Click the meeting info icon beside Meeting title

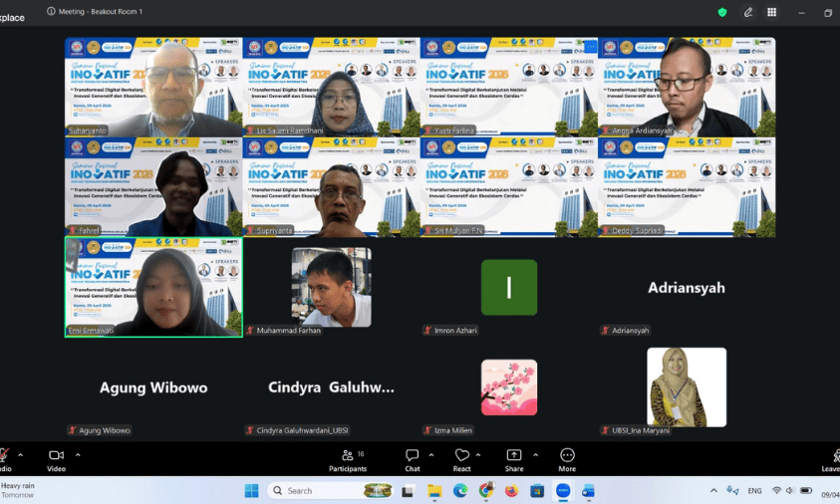pyautogui.click(x=51, y=12)
